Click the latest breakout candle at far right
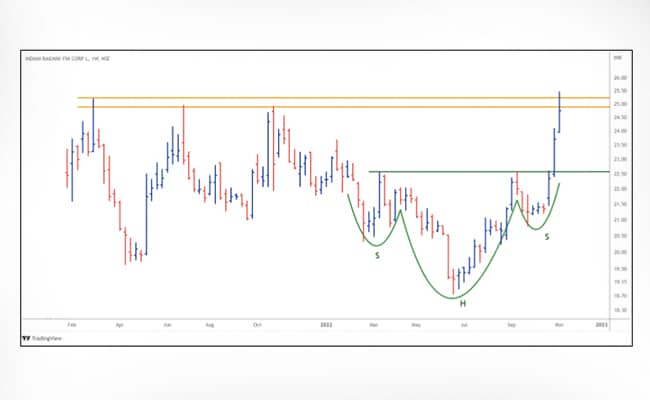This screenshot has width=650, height=400. [x=560, y=108]
